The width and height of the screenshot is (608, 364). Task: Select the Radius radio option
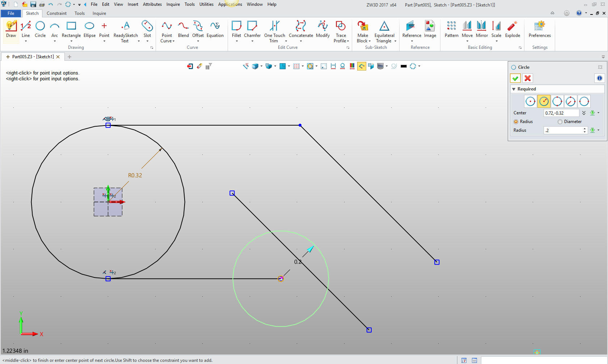tap(516, 122)
